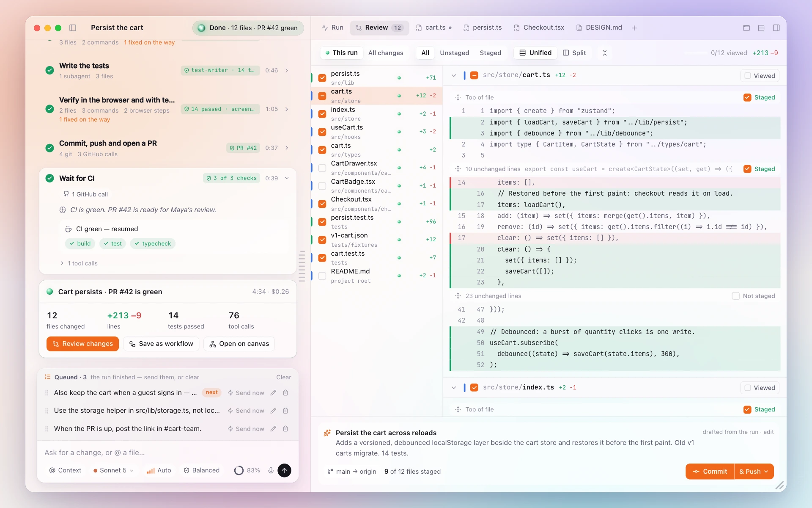Click the right side panel layout icon
The height and width of the screenshot is (508, 812).
[x=776, y=28]
